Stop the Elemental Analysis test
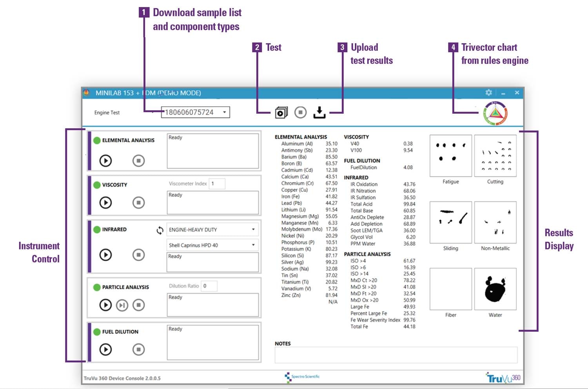Screen dimensions: 588x389 (x=138, y=160)
